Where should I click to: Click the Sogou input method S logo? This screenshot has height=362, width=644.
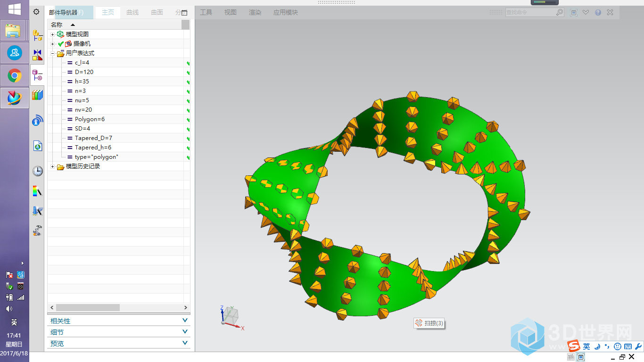pos(573,346)
